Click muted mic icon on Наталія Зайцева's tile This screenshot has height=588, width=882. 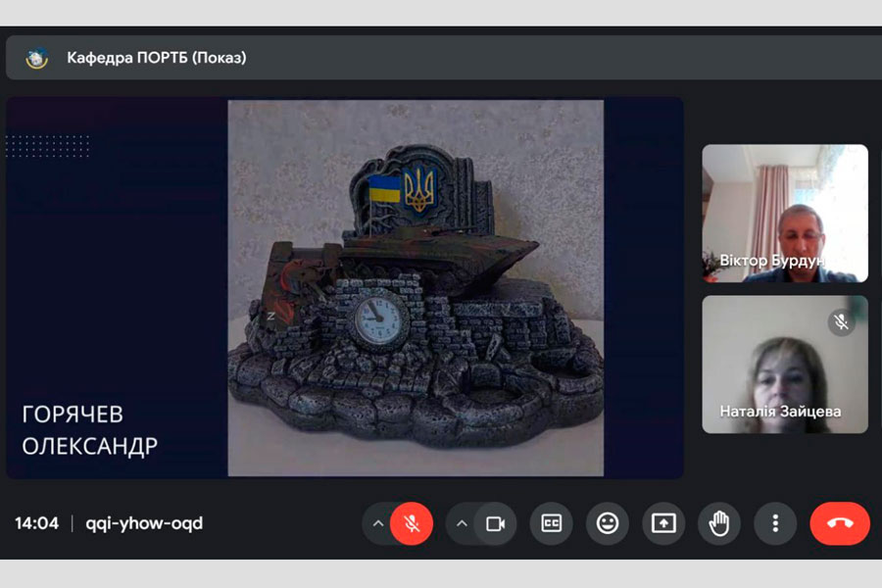pos(841,321)
